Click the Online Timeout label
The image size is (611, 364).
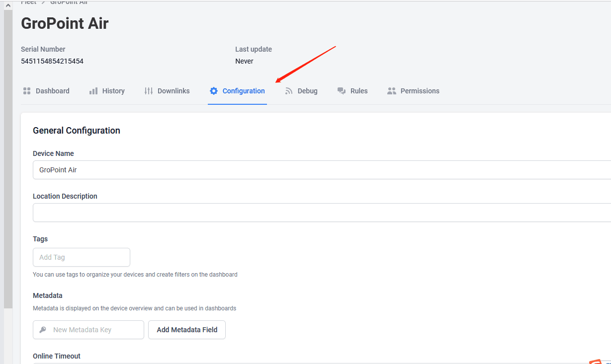point(57,356)
